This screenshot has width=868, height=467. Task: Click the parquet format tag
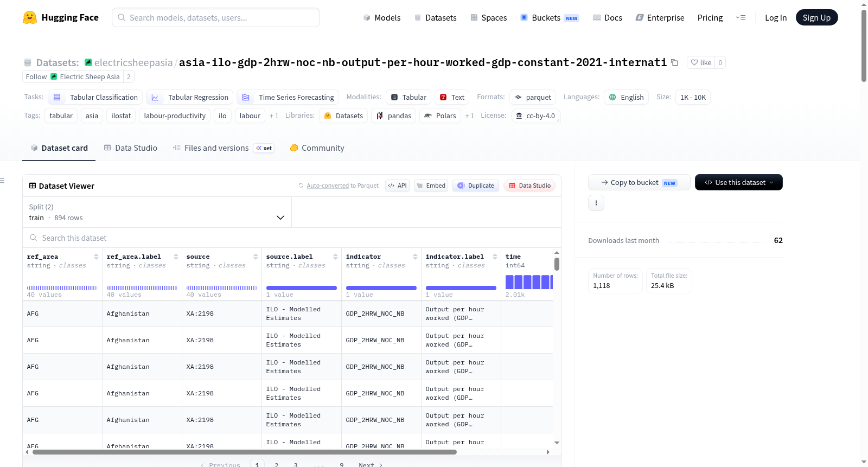tap(533, 97)
